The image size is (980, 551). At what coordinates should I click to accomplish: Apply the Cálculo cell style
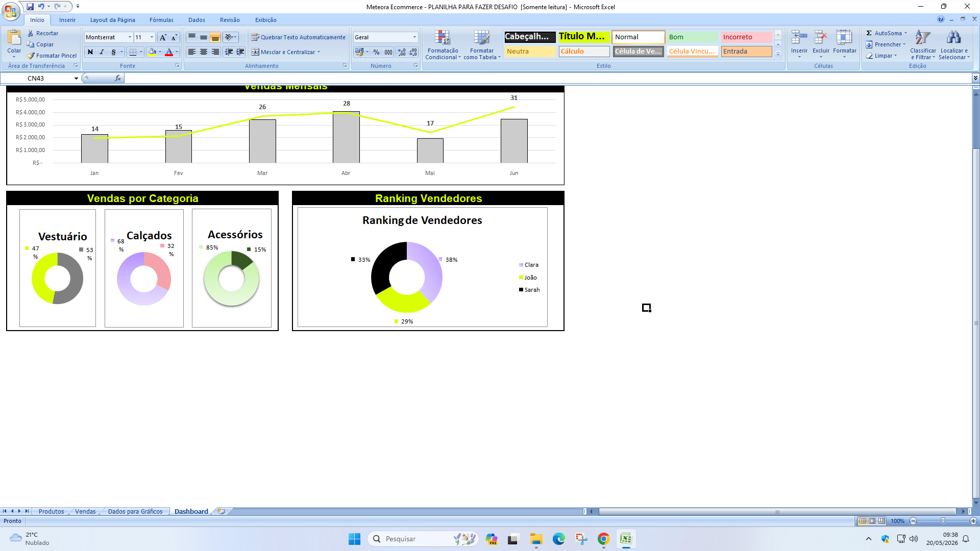pos(584,52)
